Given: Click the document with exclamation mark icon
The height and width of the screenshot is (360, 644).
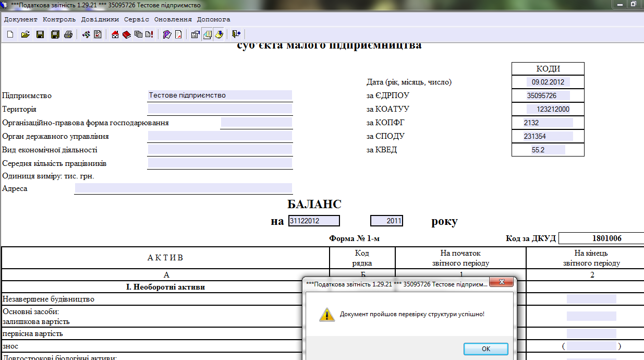Looking at the screenshot, I should coord(149,34).
